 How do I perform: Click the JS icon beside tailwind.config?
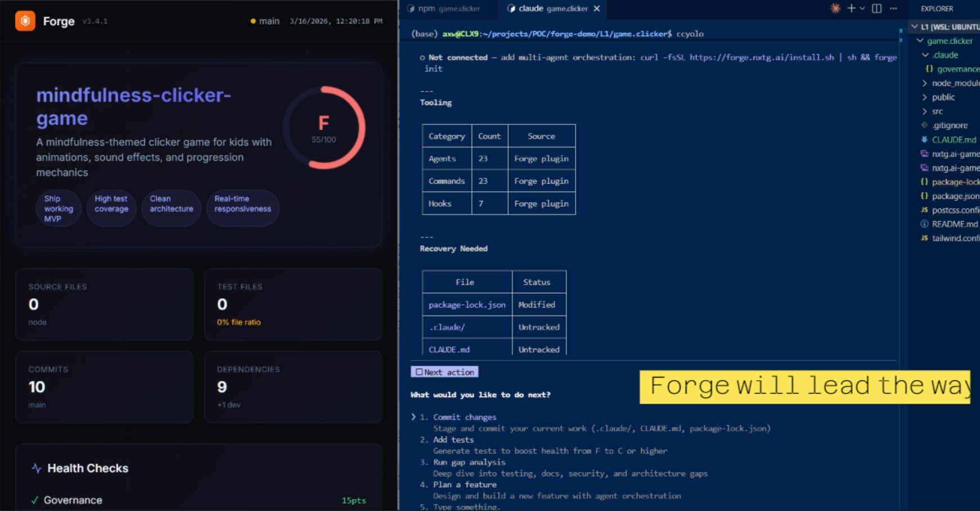click(925, 238)
